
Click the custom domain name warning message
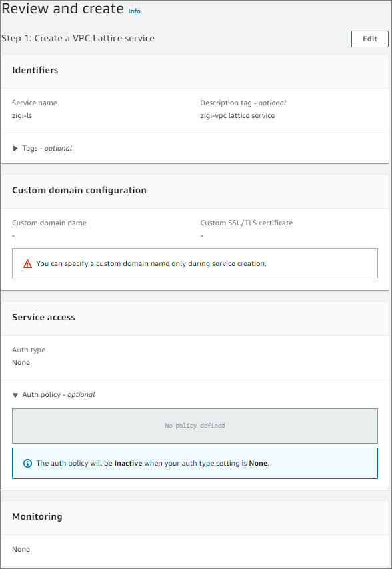(x=151, y=263)
